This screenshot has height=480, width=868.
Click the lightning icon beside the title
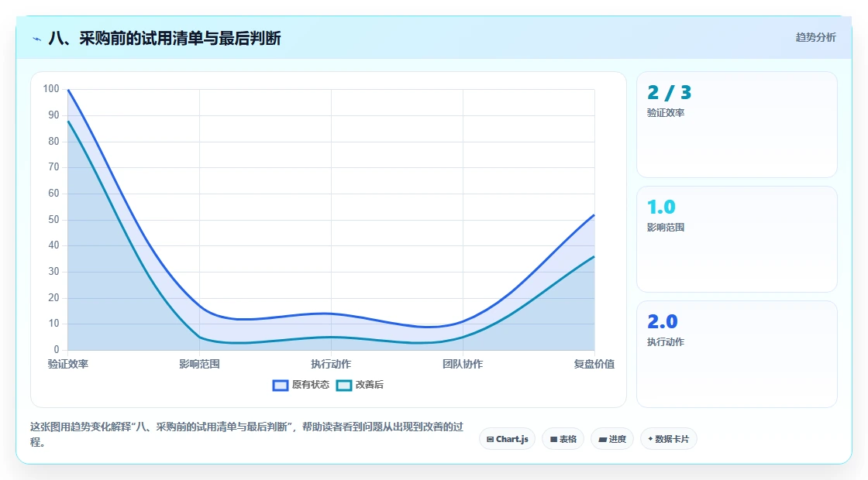(x=37, y=39)
